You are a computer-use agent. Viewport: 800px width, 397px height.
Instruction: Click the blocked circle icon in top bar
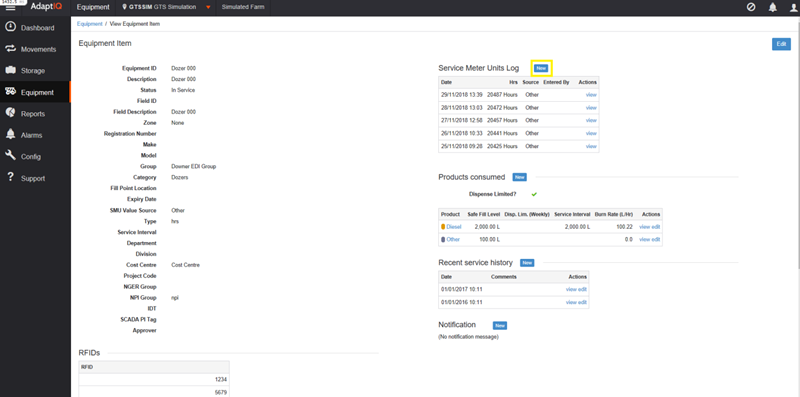751,7
